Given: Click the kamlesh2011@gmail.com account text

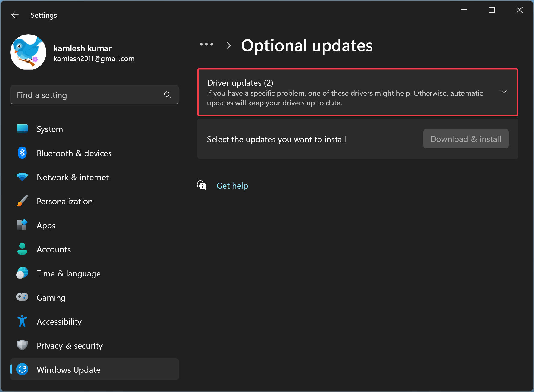Looking at the screenshot, I should 94,59.
